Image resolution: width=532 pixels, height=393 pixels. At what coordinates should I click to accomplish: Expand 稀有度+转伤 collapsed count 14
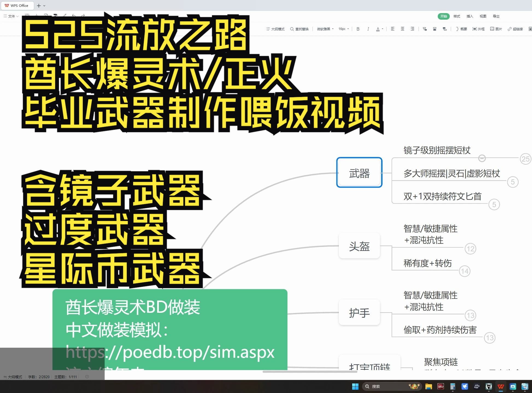(465, 271)
